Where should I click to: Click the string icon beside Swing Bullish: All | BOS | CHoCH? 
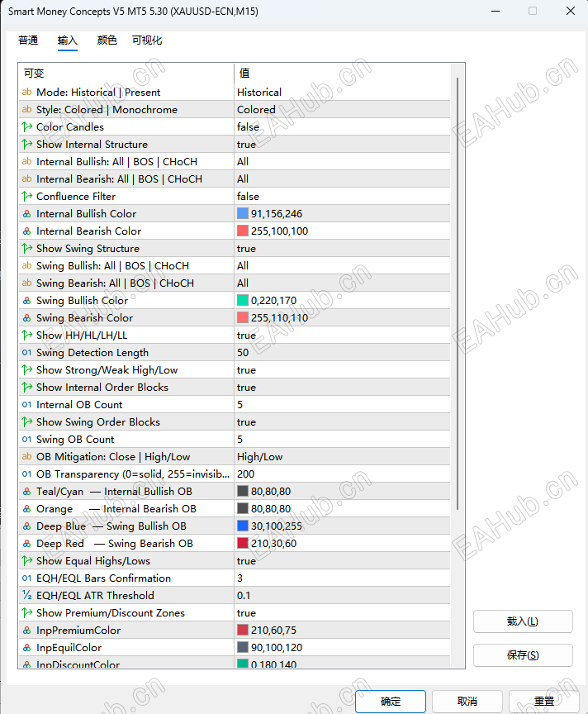[27, 265]
